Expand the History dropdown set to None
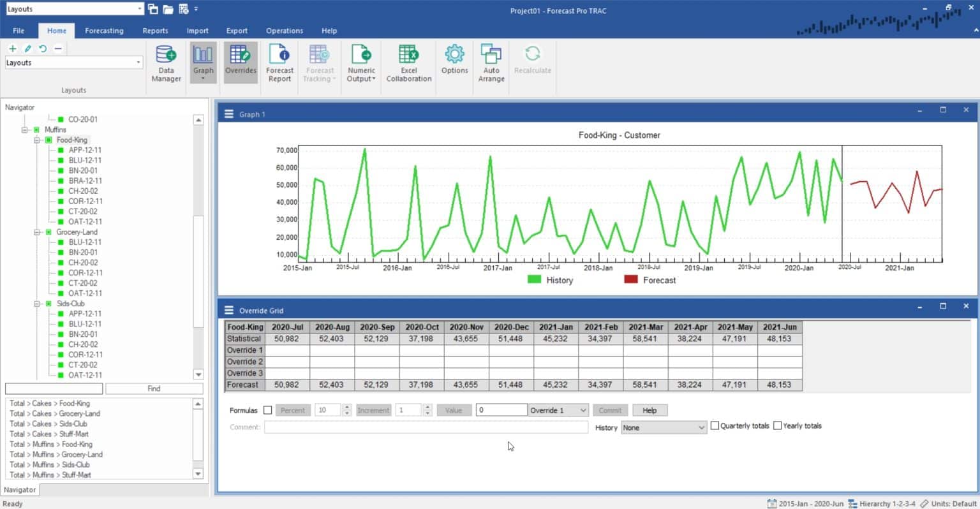This screenshot has height=509, width=980. (664, 427)
